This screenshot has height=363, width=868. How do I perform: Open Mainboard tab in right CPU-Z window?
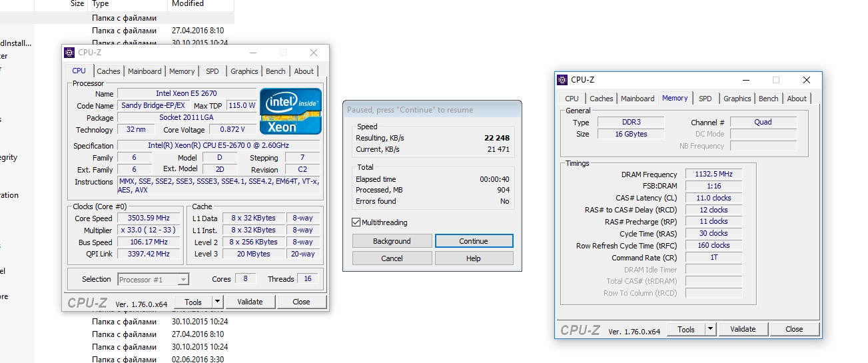point(638,99)
